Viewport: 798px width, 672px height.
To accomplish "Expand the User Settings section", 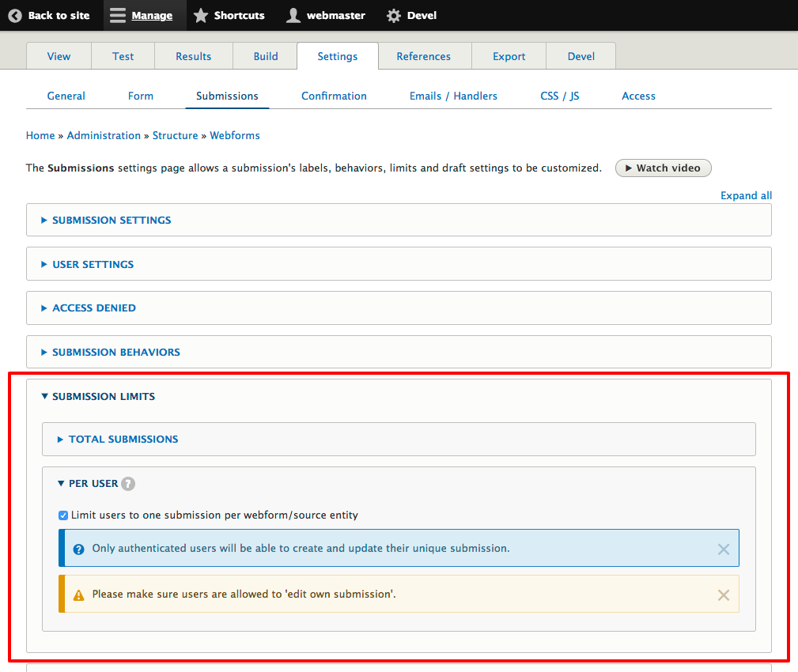I will (91, 264).
